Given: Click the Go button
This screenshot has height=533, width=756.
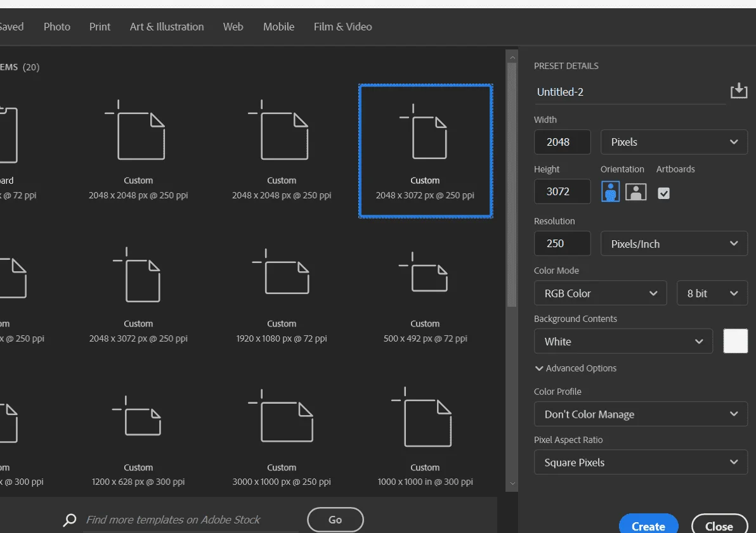Looking at the screenshot, I should click(x=335, y=520).
